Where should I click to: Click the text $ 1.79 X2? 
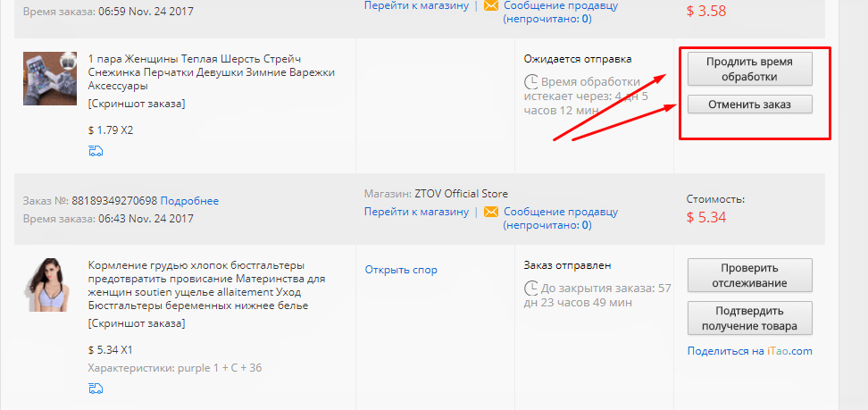pyautogui.click(x=111, y=130)
